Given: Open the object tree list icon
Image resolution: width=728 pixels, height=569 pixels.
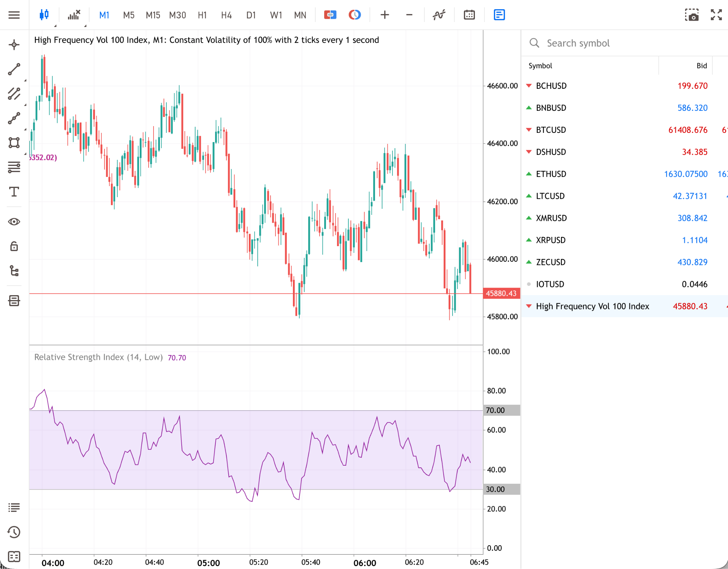Looking at the screenshot, I should point(14,271).
